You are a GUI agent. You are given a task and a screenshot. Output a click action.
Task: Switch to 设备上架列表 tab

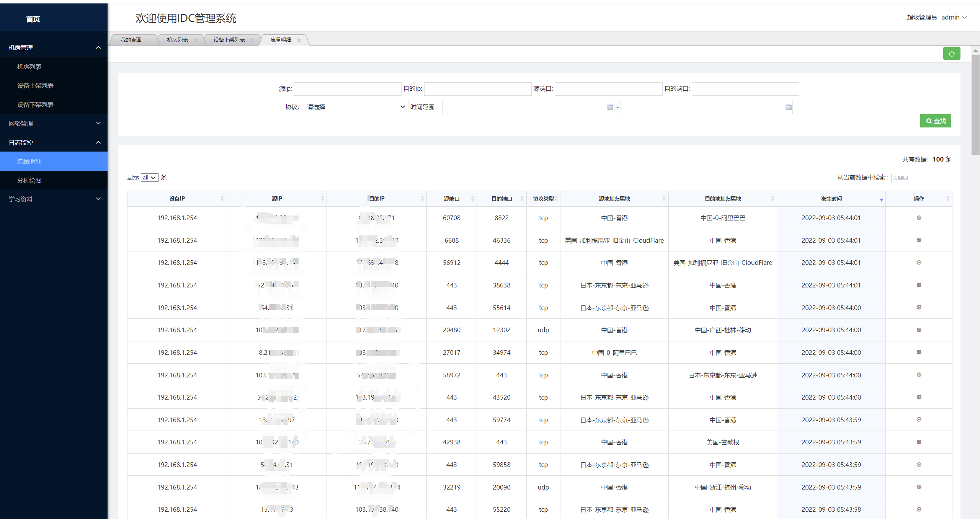click(229, 40)
